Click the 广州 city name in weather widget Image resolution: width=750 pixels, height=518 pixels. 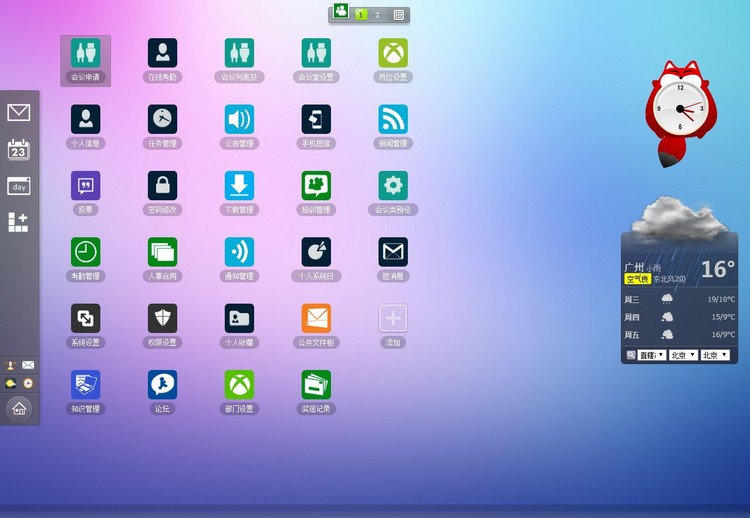coord(634,267)
